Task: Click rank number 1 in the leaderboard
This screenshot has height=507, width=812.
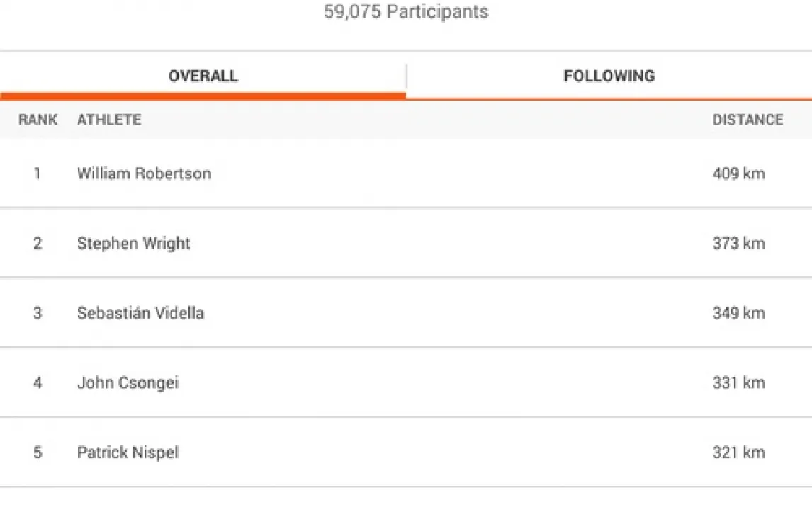Action: (x=38, y=173)
